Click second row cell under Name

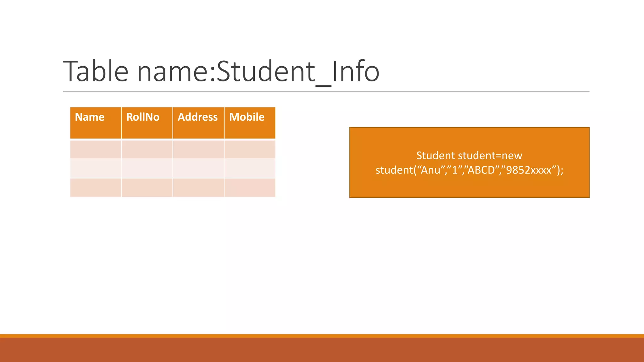(96, 168)
